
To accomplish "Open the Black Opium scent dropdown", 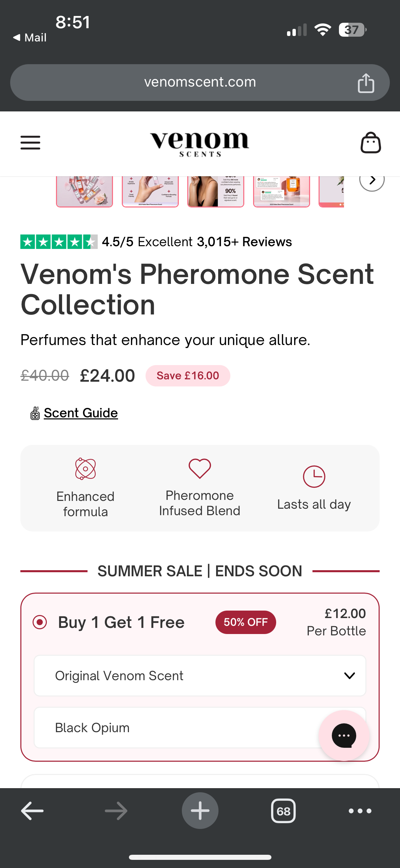I will click(x=176, y=728).
